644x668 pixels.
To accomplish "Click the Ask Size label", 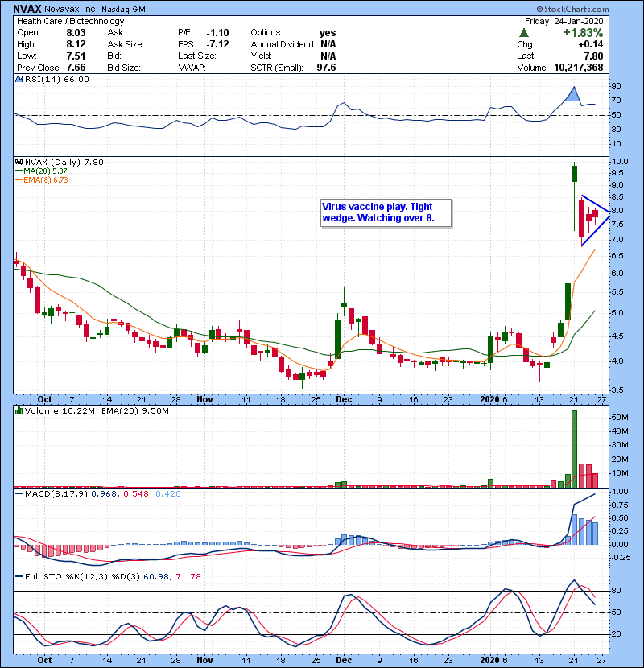I will 126,44.
